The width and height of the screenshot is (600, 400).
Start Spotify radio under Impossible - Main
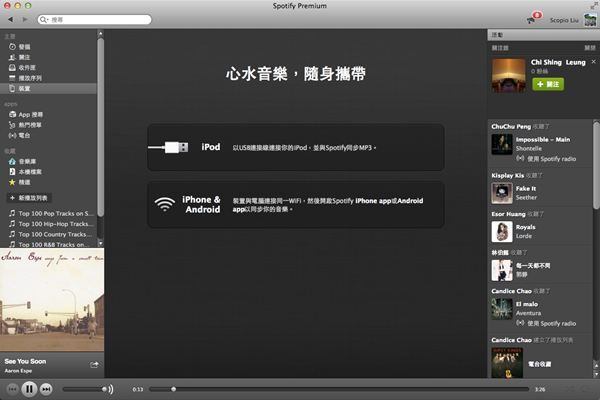coord(546,158)
